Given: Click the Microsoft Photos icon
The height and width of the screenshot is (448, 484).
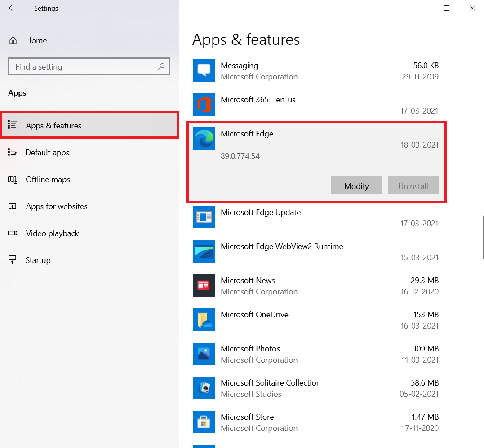Looking at the screenshot, I should point(204,354).
